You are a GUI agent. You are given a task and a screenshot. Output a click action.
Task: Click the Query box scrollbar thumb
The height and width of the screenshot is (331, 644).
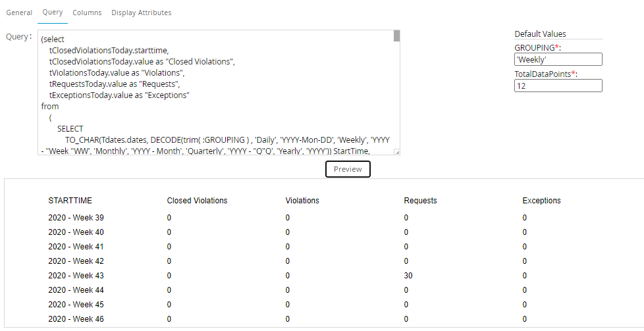point(396,36)
